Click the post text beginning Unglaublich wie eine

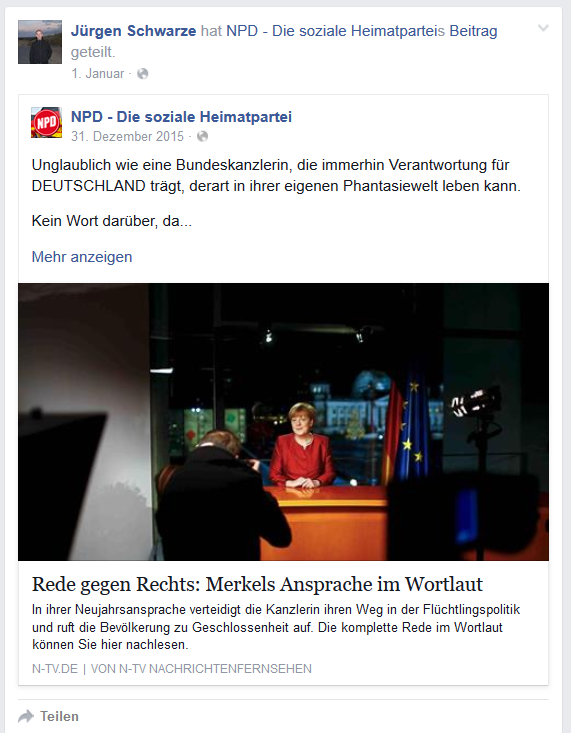[276, 175]
